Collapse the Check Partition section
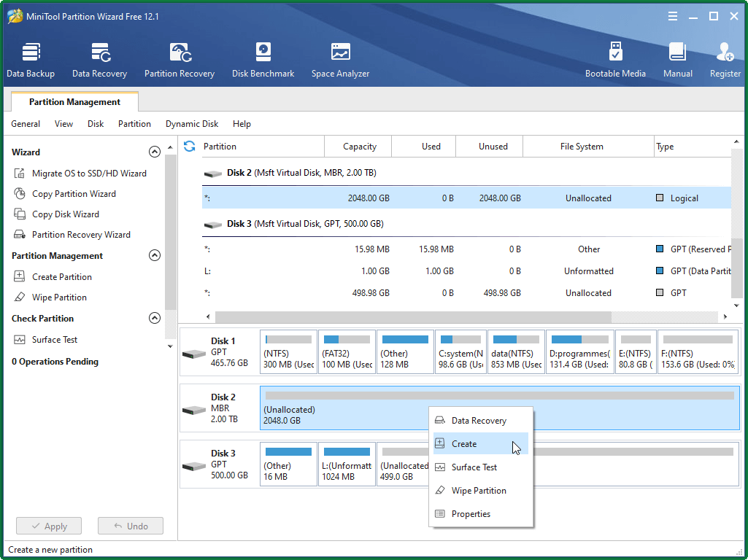748x560 pixels. point(155,318)
